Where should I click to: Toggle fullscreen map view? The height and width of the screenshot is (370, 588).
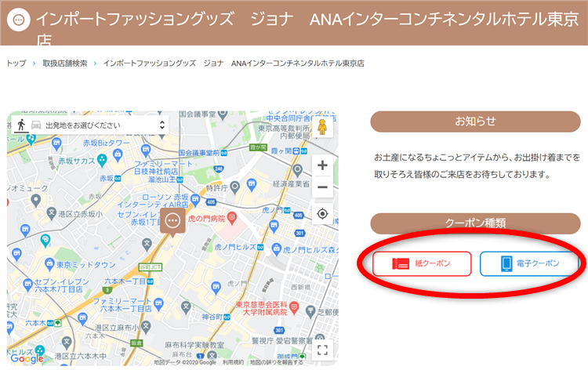point(322,350)
